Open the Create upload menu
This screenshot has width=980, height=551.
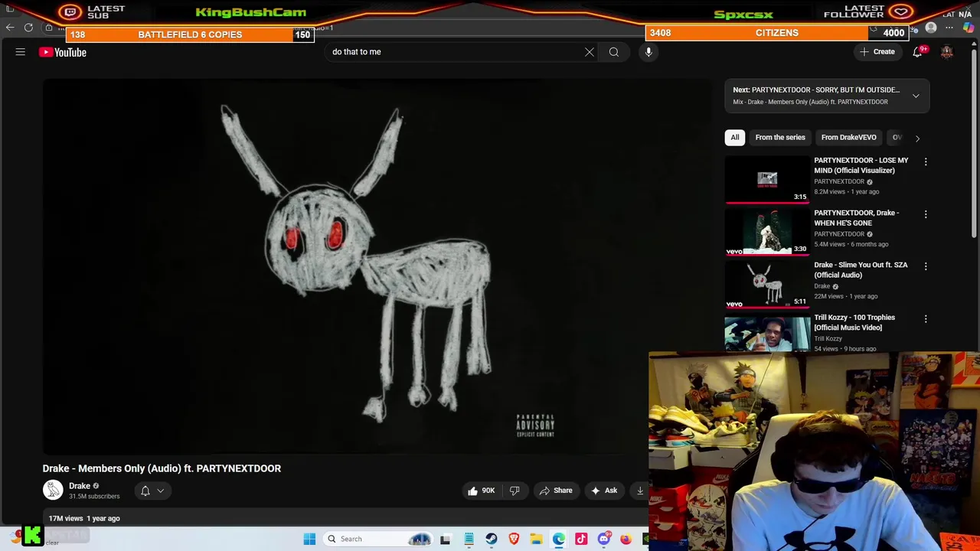(877, 52)
